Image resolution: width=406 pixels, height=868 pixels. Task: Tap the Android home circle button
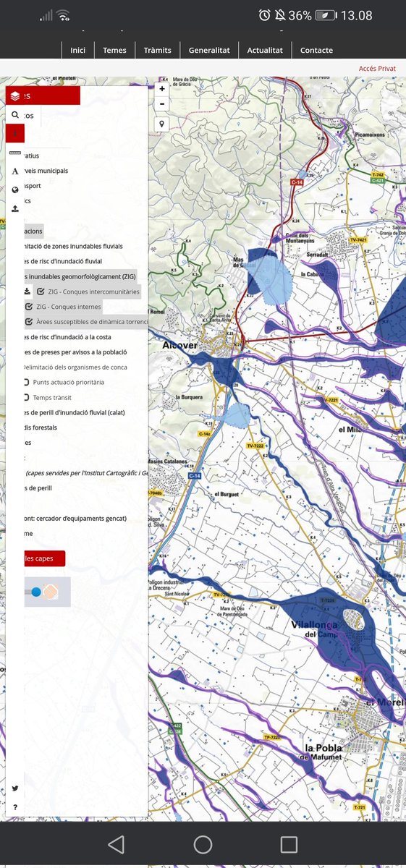203,844
